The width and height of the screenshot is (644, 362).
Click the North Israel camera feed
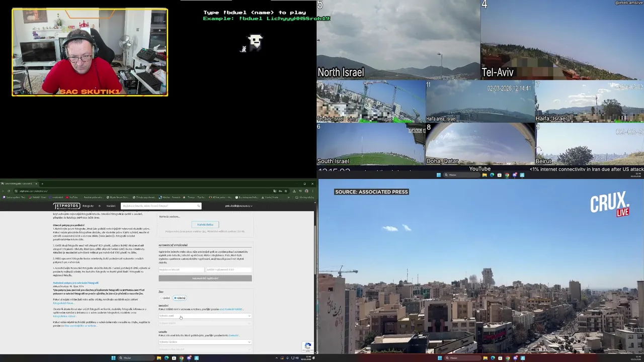pos(398,40)
